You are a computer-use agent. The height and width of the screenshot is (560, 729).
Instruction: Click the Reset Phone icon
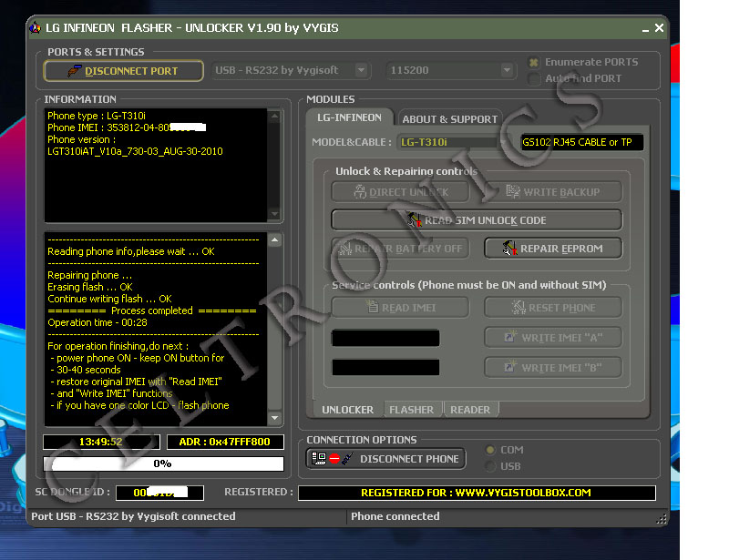(x=519, y=307)
